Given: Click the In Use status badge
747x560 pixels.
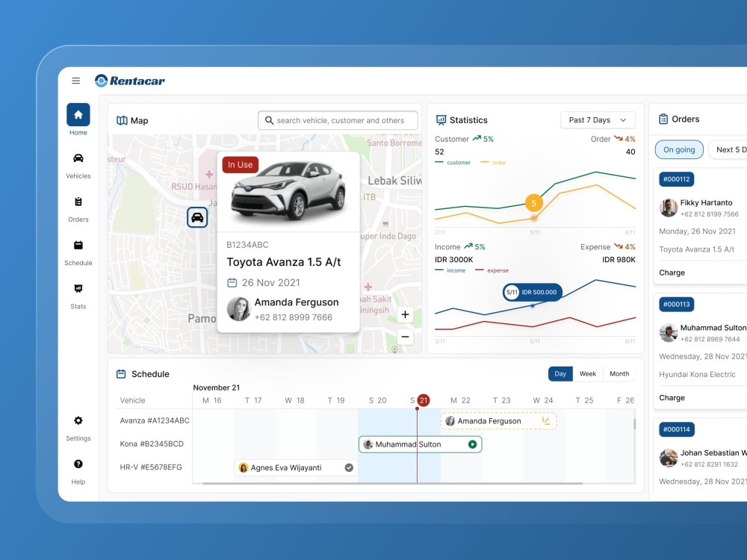Looking at the screenshot, I should (240, 165).
